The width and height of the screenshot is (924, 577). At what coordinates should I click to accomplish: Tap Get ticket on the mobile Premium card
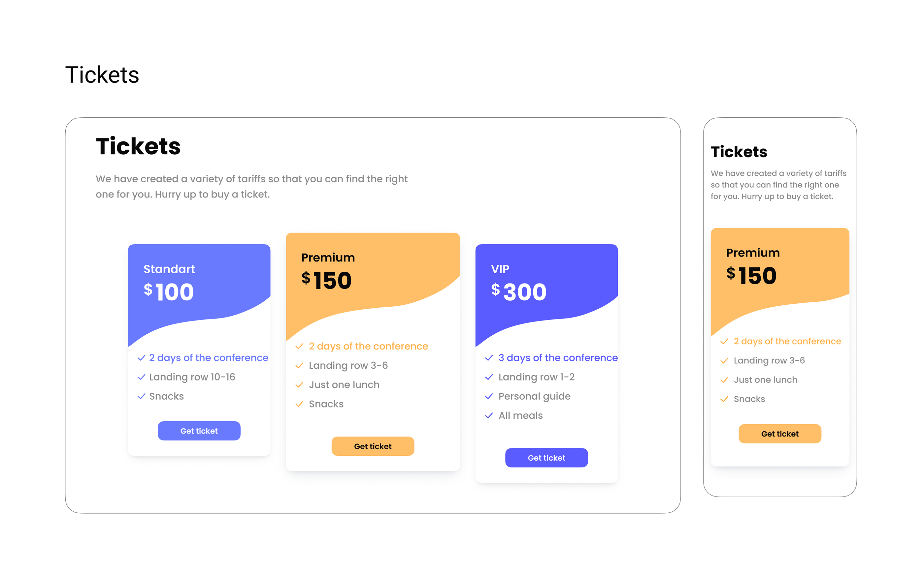coord(779,434)
